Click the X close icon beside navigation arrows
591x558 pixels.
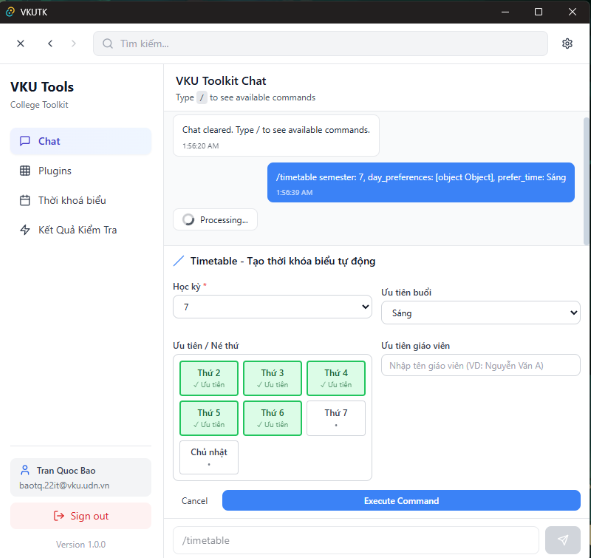21,44
